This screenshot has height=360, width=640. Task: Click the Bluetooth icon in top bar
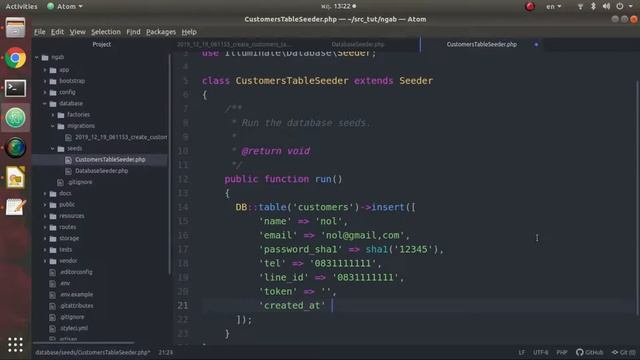(593, 7)
